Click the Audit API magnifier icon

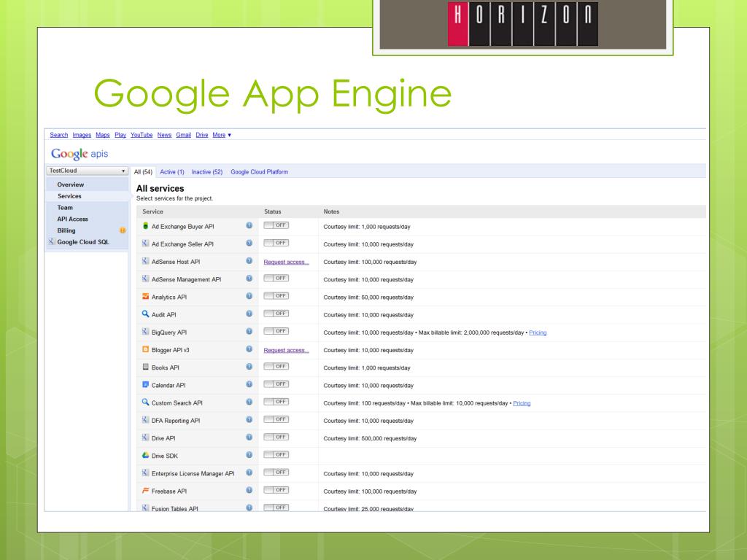click(145, 314)
